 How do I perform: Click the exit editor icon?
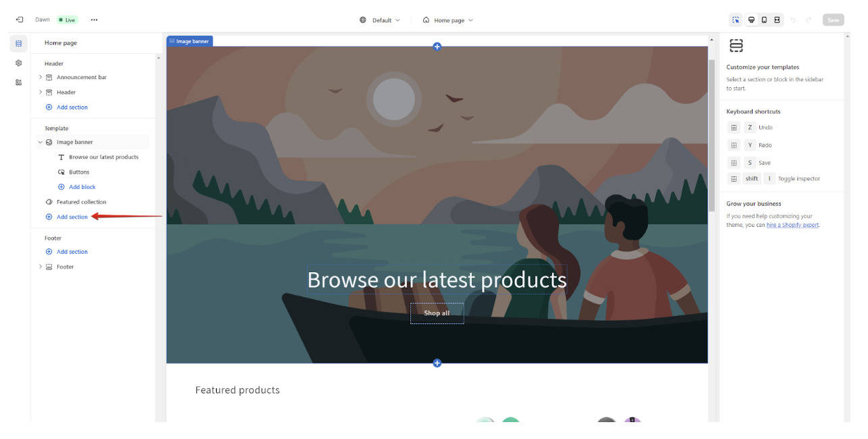[19, 20]
